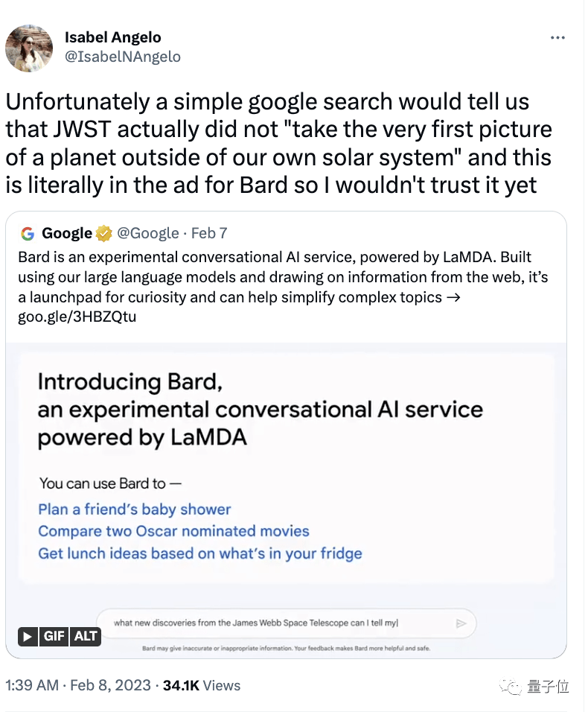This screenshot has height=712, width=588.
Task: Click the Bard prompt input field
Action: pyautogui.click(x=287, y=623)
